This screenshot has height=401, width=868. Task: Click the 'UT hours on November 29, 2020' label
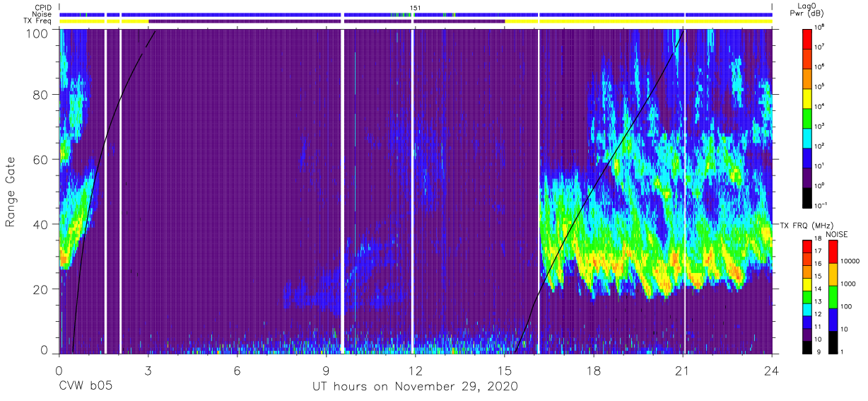coord(415,387)
